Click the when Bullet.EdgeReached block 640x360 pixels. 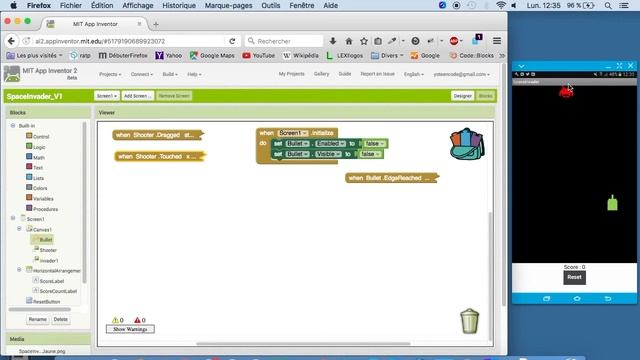(391, 178)
